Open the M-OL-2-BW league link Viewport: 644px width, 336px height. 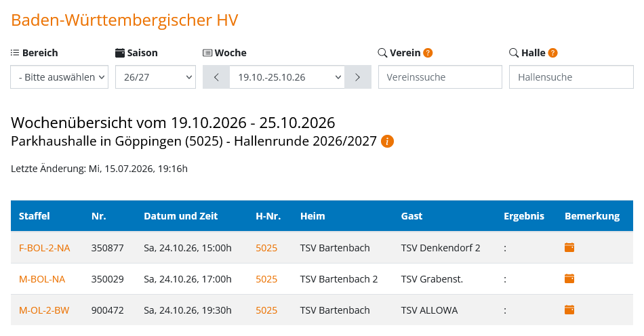click(44, 310)
